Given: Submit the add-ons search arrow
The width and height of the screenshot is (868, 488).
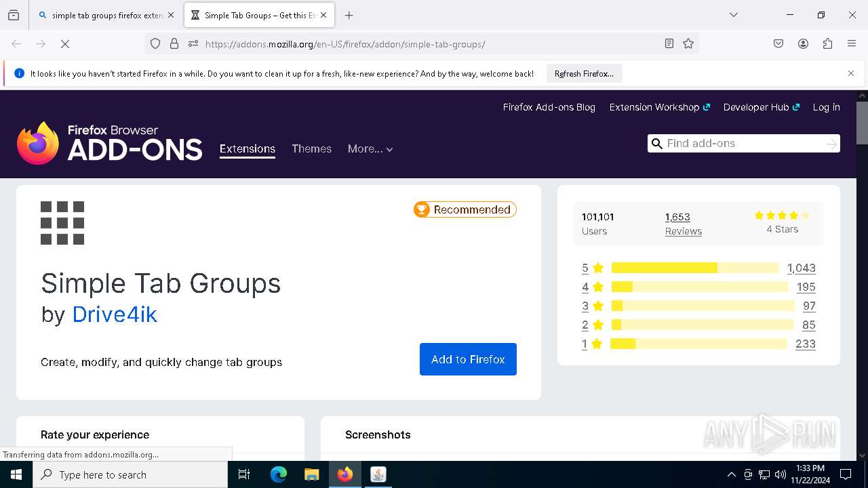Looking at the screenshot, I should click(831, 144).
